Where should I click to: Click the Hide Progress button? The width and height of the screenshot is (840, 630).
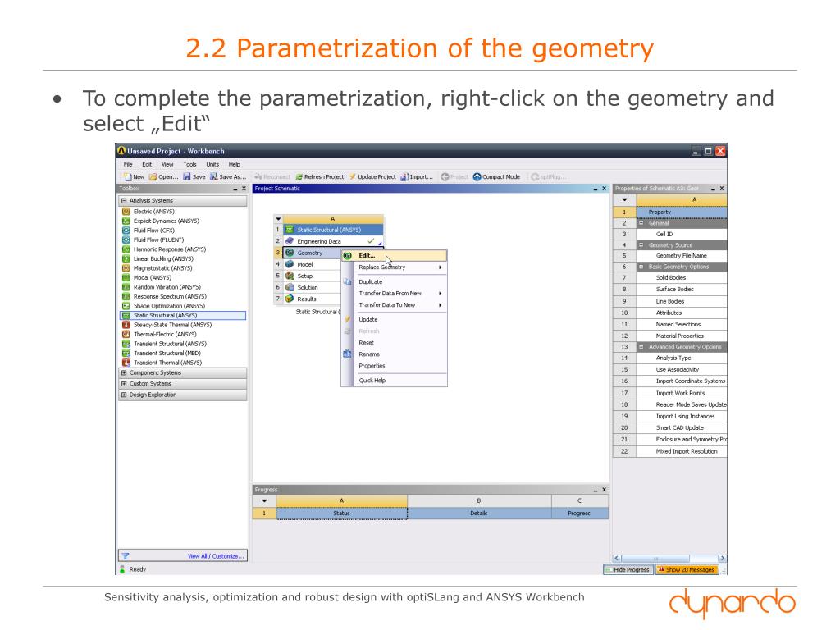628,570
